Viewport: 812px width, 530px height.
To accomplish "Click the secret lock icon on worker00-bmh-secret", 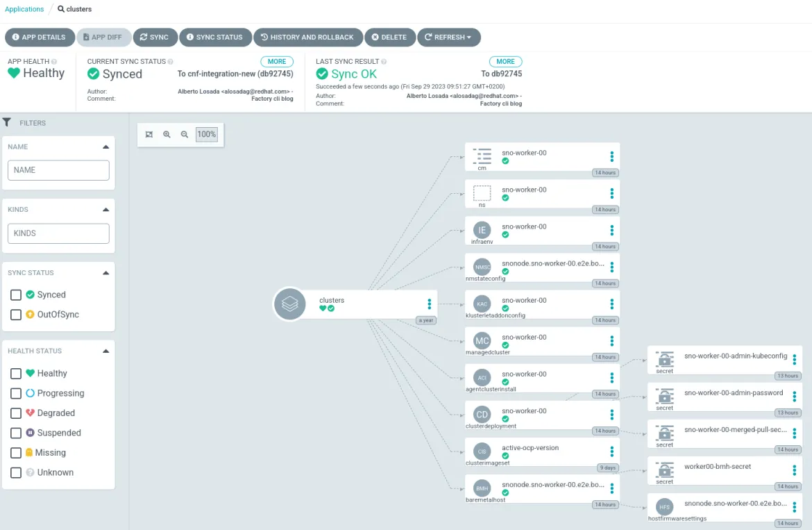I will (x=664, y=471).
